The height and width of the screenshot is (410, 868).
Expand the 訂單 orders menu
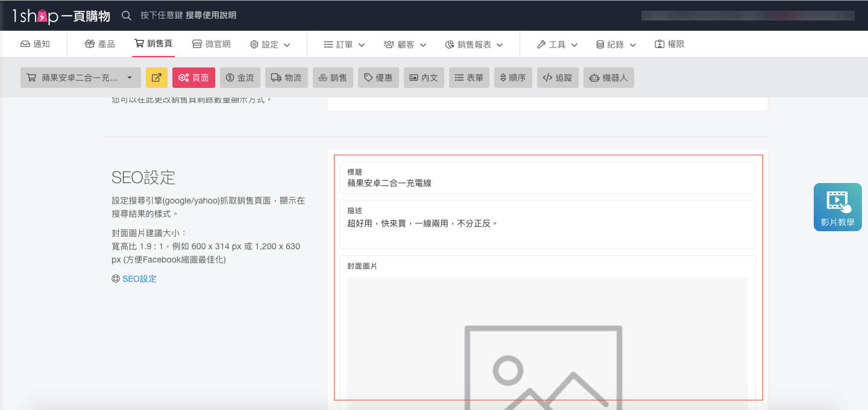click(345, 45)
